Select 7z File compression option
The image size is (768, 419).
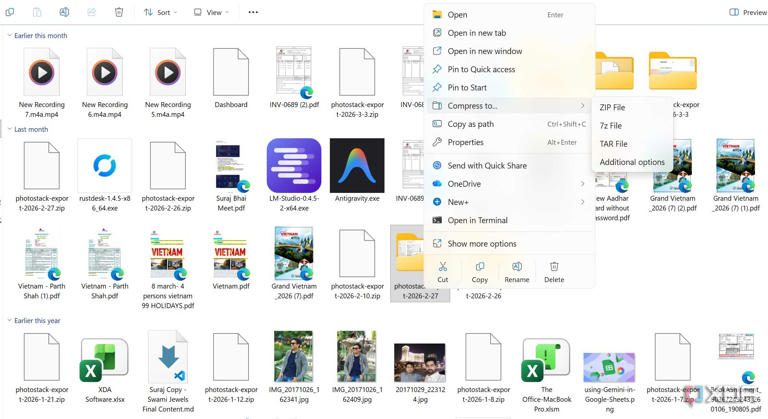(632, 125)
